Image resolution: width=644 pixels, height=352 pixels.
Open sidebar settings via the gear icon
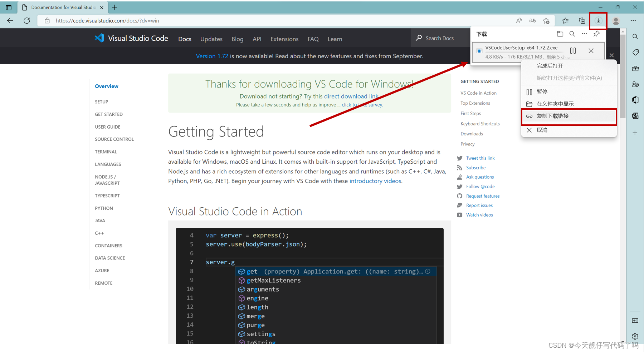pyautogui.click(x=635, y=336)
